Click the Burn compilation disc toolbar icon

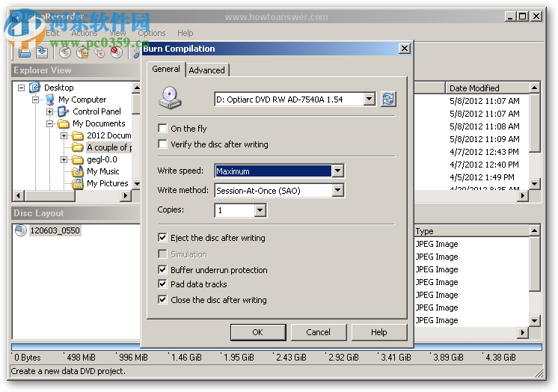[65, 52]
